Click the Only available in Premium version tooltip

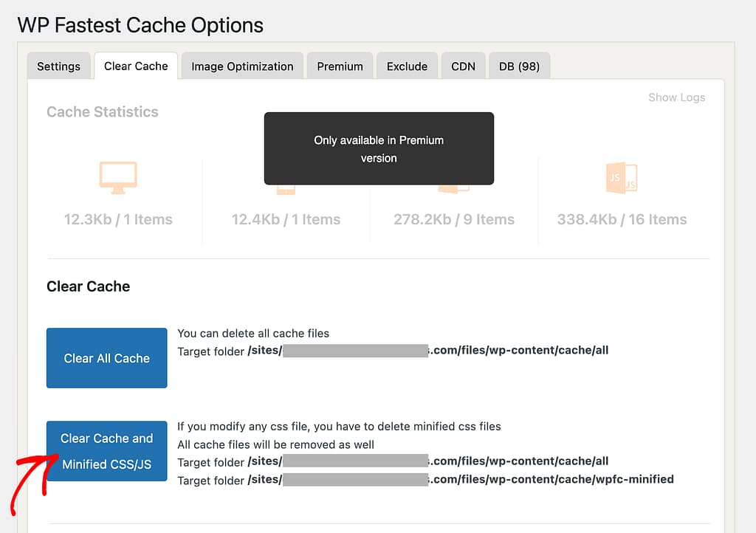(379, 148)
